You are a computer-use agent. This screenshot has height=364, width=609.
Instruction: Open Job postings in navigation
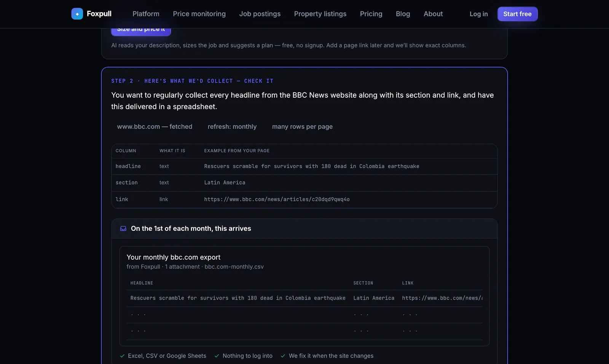(x=260, y=14)
